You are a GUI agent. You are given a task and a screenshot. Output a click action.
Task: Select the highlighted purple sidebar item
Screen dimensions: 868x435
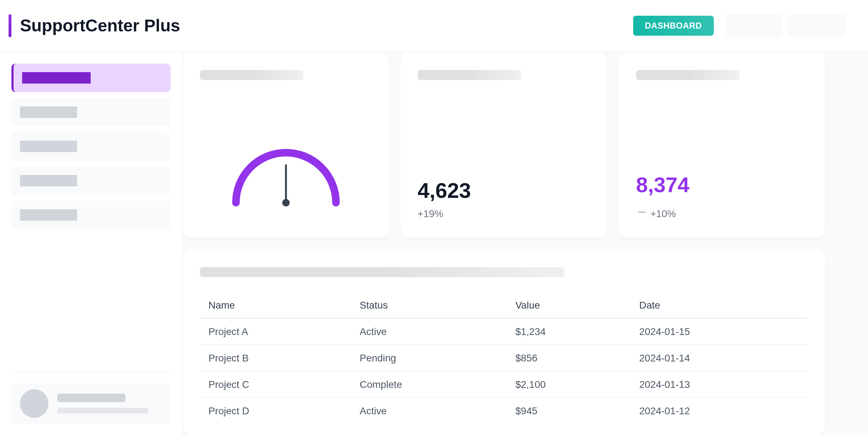coord(91,78)
